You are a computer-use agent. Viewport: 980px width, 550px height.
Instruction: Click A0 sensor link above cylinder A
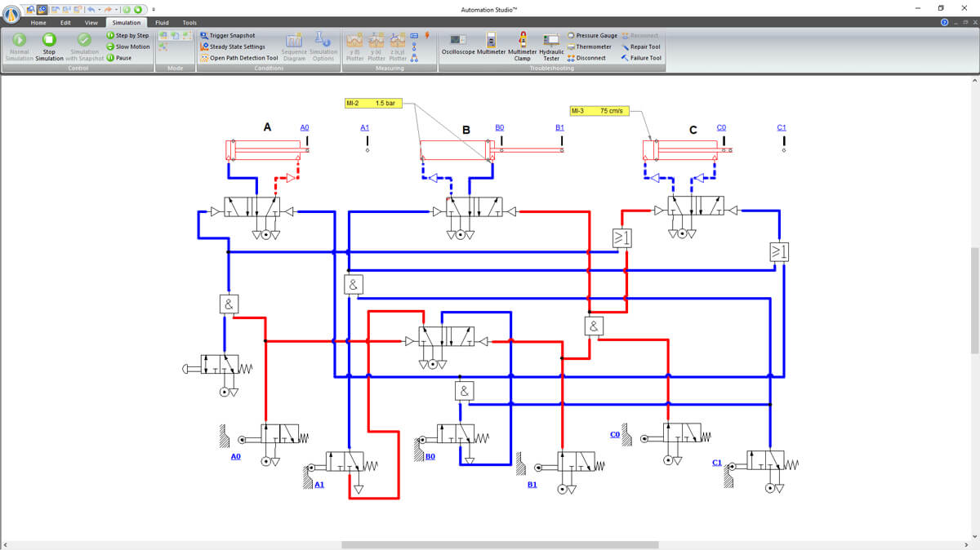[305, 128]
